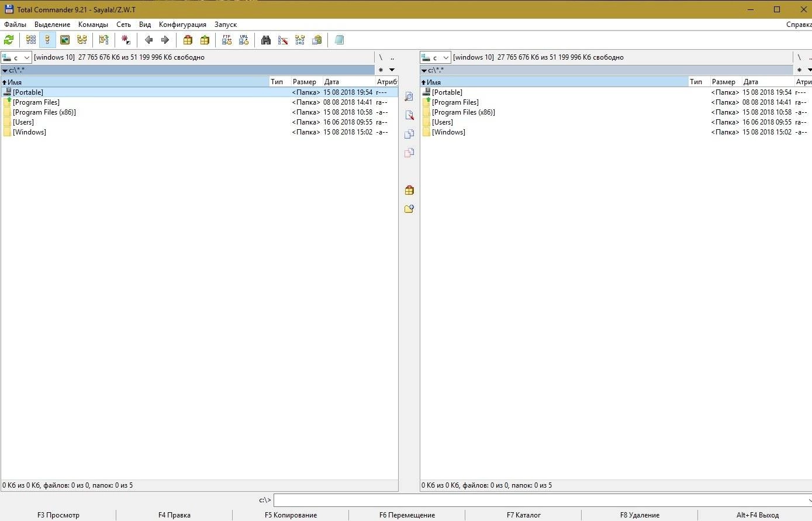
Task: Sort right panel by Дата column header
Action: 768,82
